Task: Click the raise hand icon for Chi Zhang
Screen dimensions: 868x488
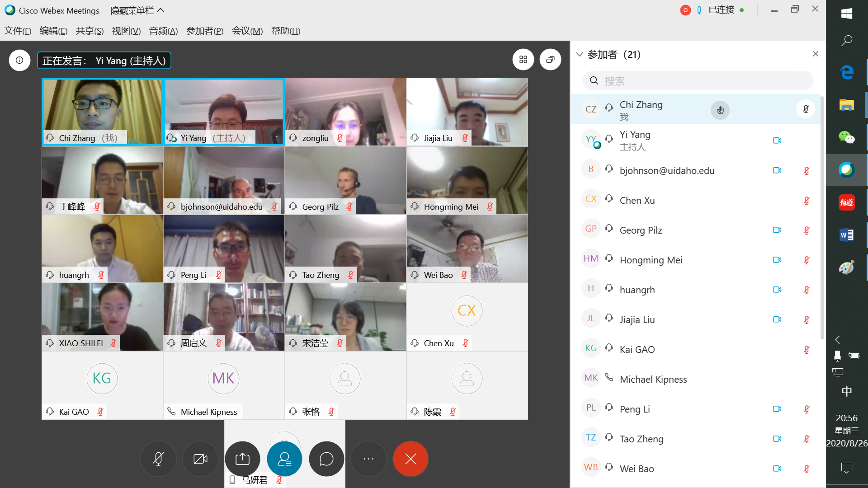Action: pyautogui.click(x=720, y=110)
